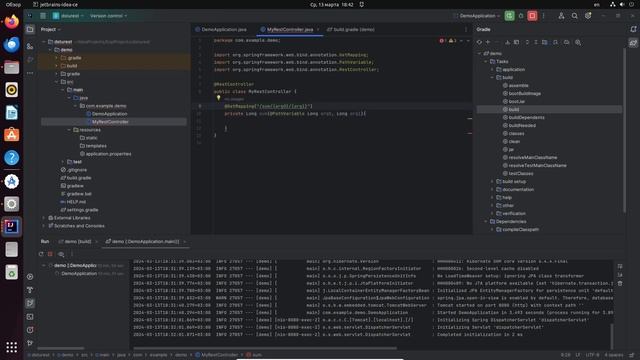
Task: Open the Run tool window icon
Action: coord(30,303)
